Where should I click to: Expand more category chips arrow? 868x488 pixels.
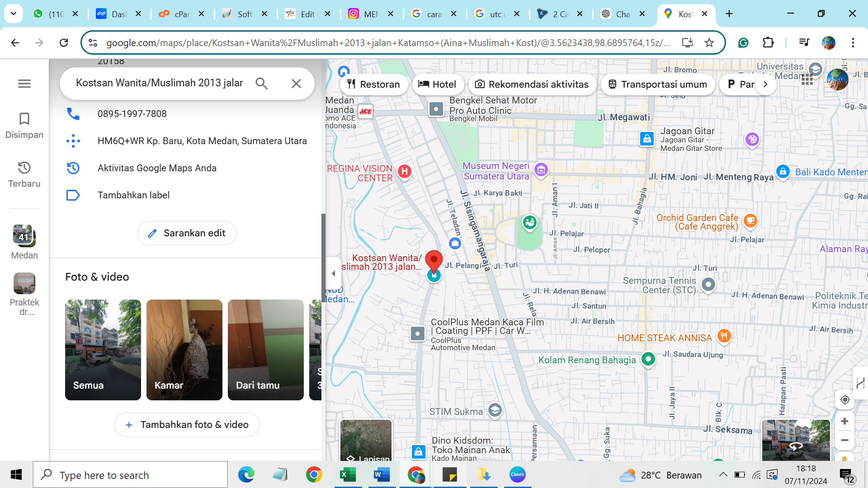coord(765,84)
